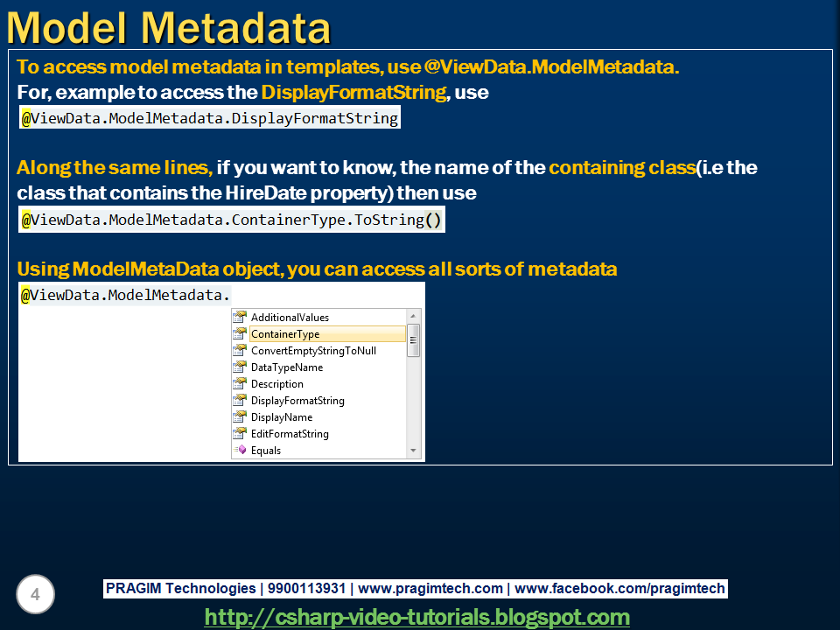Click the www.pragimtech.com text

click(x=430, y=588)
